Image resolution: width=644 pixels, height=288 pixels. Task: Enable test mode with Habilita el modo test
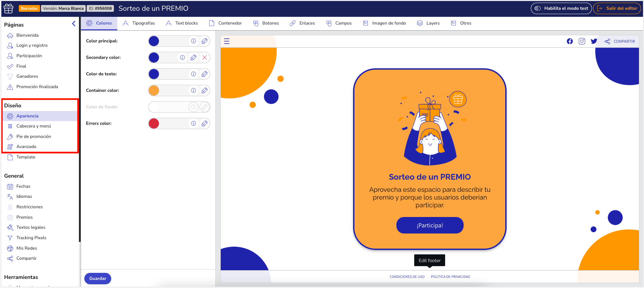tap(561, 8)
